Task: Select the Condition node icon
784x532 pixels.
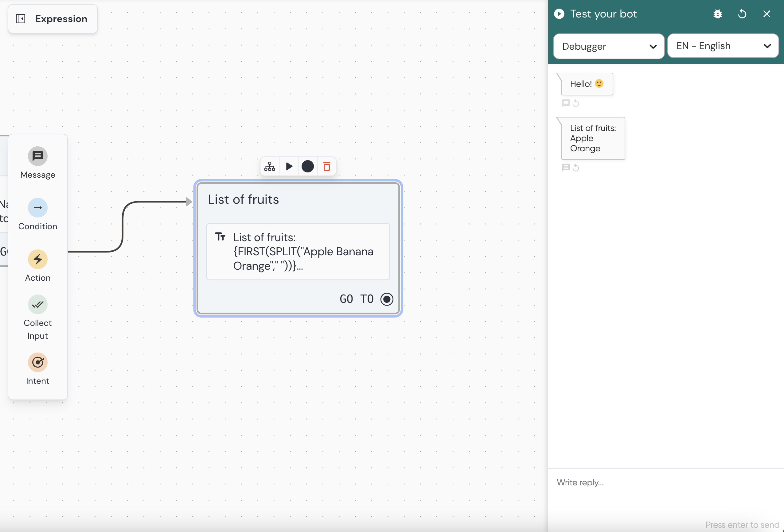Action: pyautogui.click(x=37, y=208)
